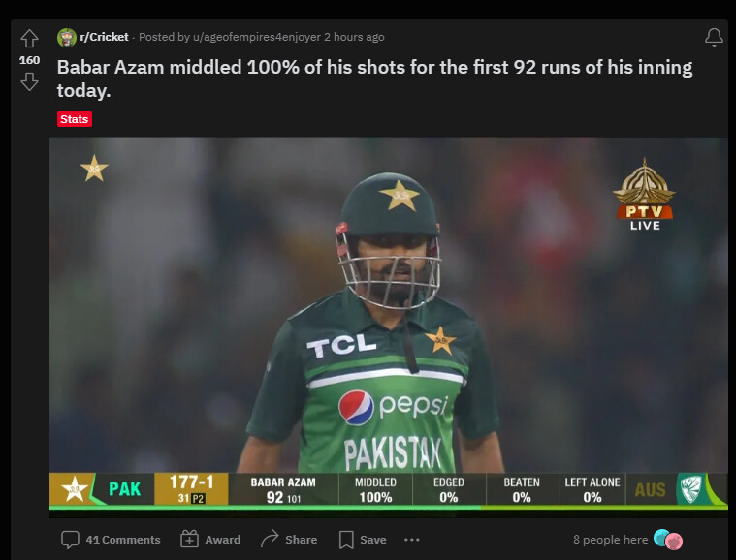Toggle the Save bookmark icon
The height and width of the screenshot is (560, 736).
[346, 540]
